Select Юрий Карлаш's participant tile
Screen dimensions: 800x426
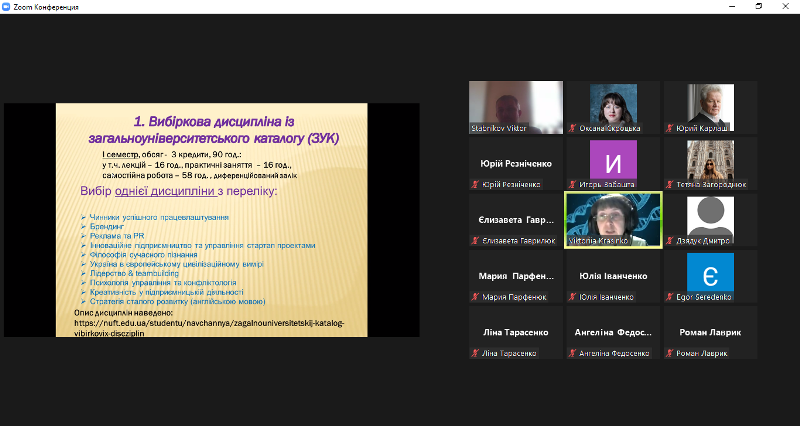(x=710, y=107)
